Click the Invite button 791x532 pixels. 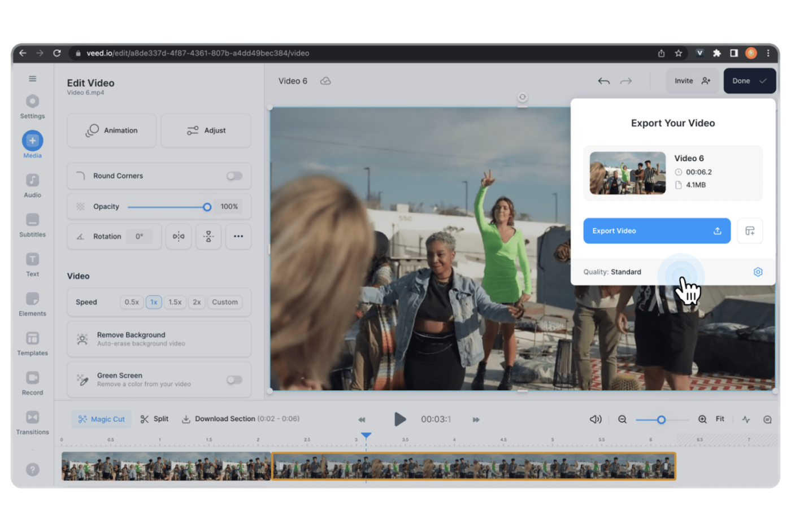692,81
